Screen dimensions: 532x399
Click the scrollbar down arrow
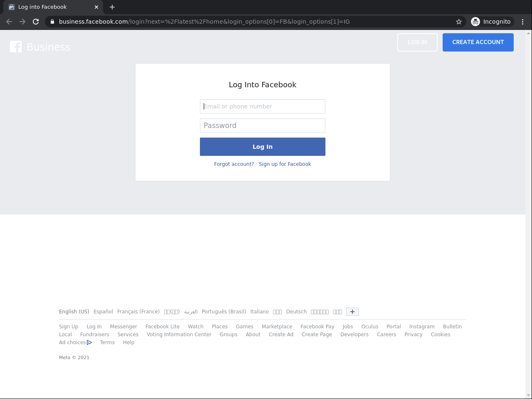coord(529,396)
